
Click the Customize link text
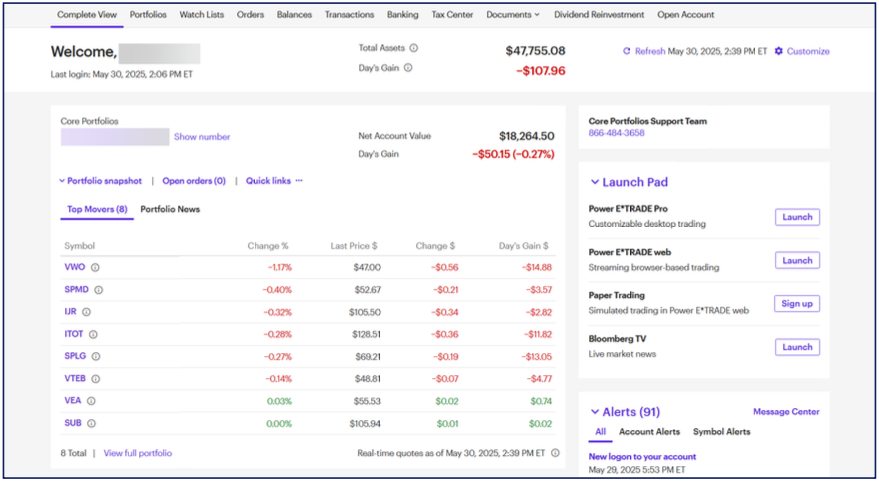tap(808, 51)
